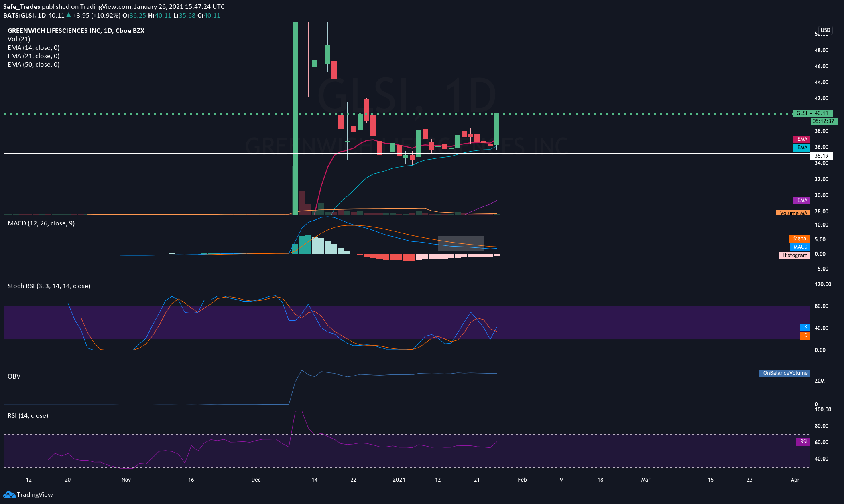Image resolution: width=844 pixels, height=504 pixels.
Task: Open the Safe_Trades author name
Action: point(22,7)
